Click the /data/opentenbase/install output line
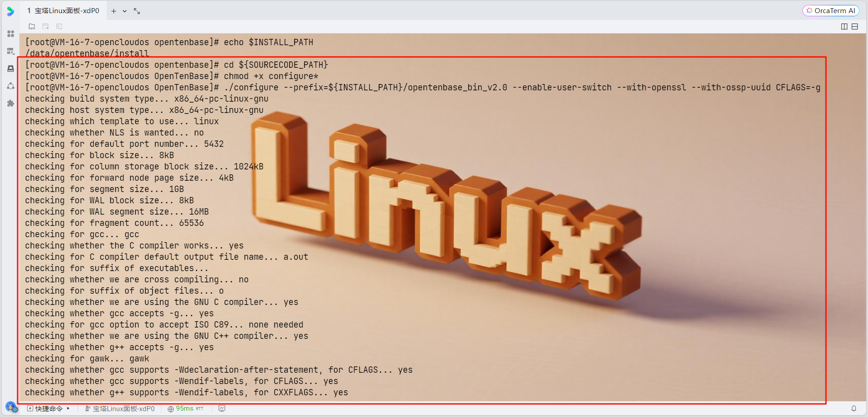 pos(87,53)
